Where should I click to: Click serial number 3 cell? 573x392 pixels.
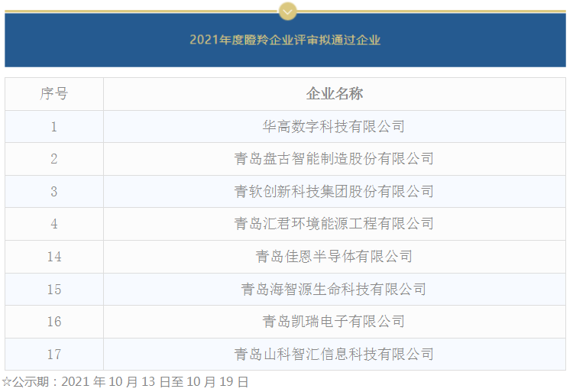click(x=54, y=192)
